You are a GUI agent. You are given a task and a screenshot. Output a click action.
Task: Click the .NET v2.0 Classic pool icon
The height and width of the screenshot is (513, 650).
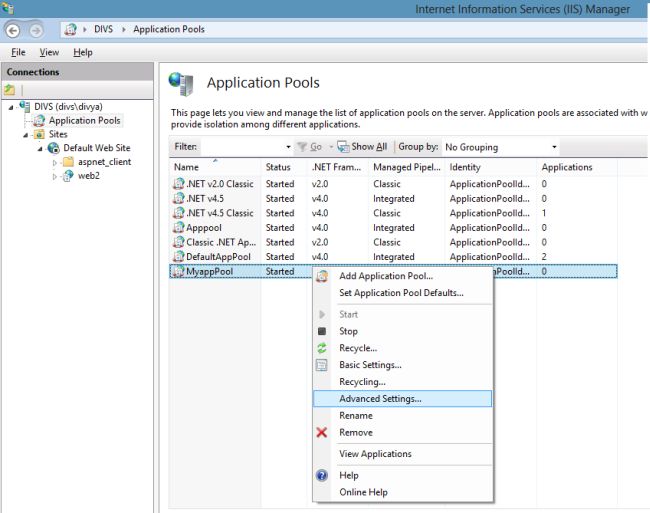[179, 184]
